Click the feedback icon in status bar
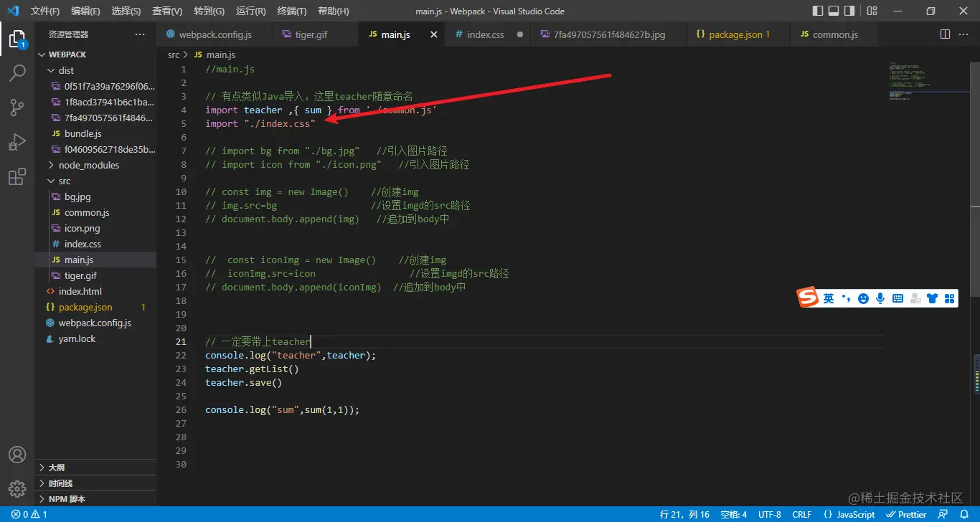The width and height of the screenshot is (980, 522). [943, 514]
